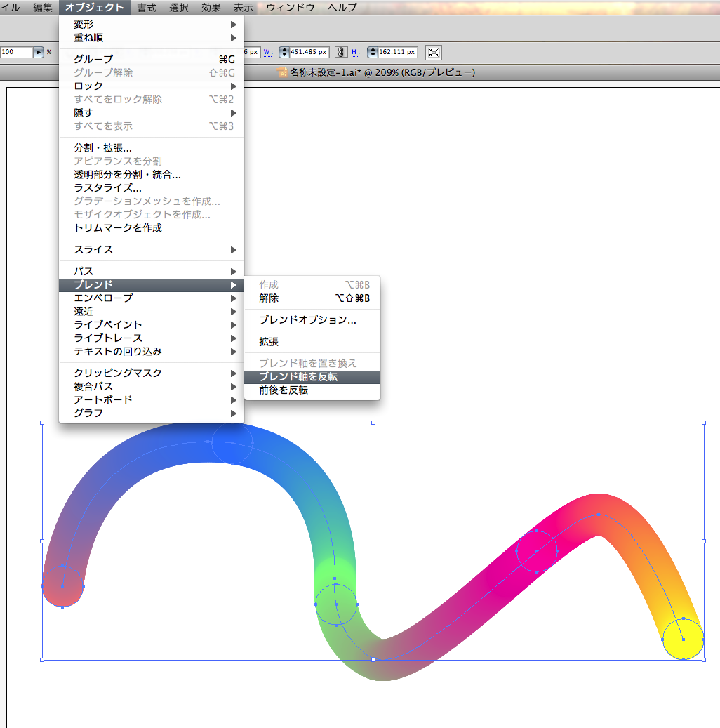
Task: Choose ブレンド軸を反転 in the submenu
Action: tap(312, 377)
